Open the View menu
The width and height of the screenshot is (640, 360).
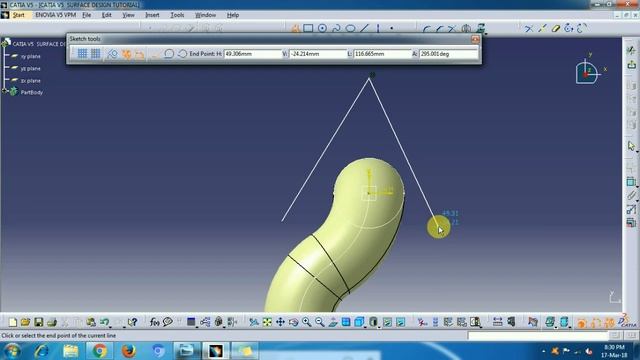coord(128,15)
